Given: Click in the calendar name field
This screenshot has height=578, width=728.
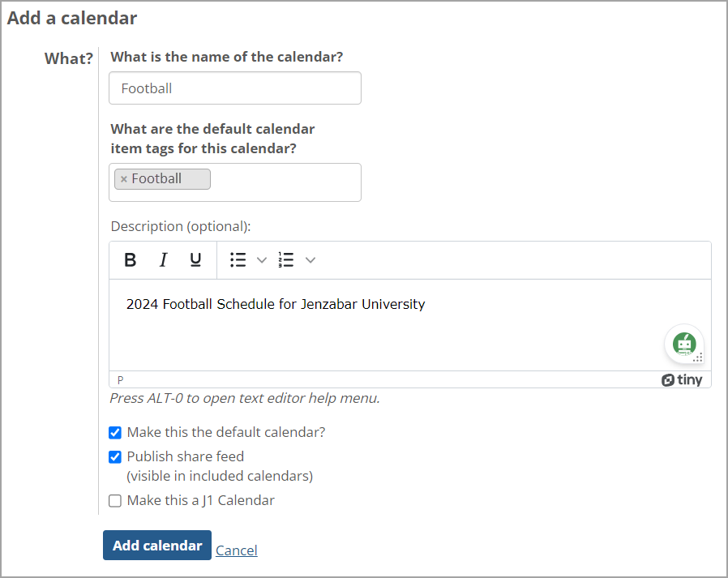Looking at the screenshot, I should 235,88.
